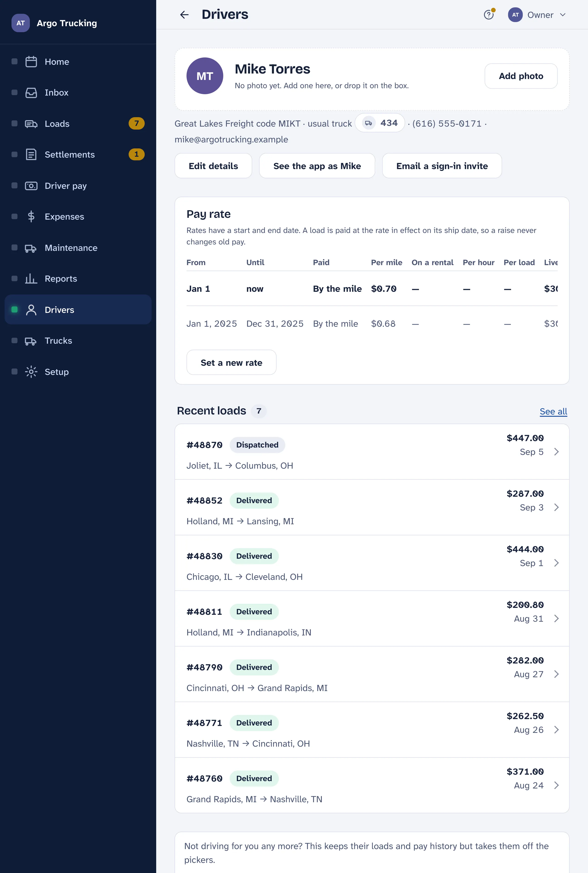Screen dimensions: 588x873
Task: Open load #48811 using its chevron
Action: 557,618
